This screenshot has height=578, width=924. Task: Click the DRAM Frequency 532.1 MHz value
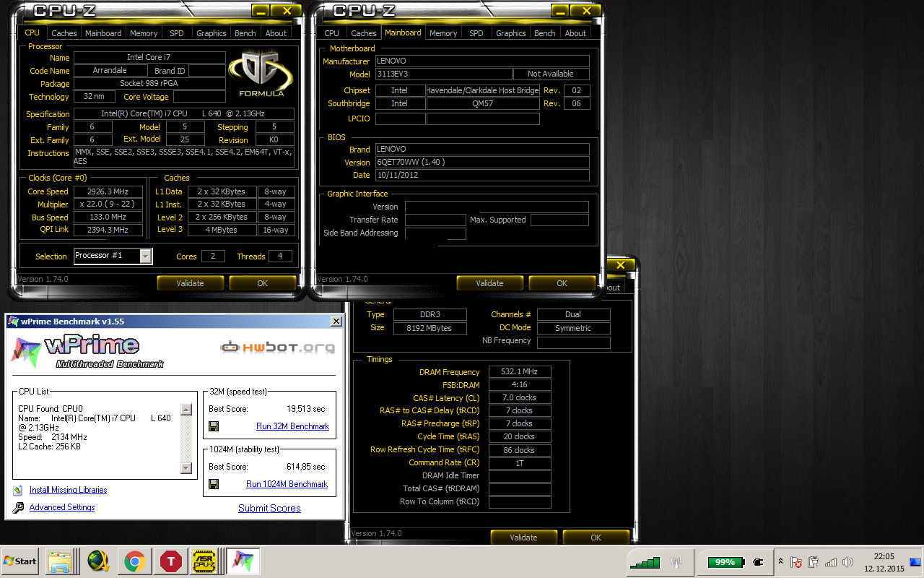[520, 372]
